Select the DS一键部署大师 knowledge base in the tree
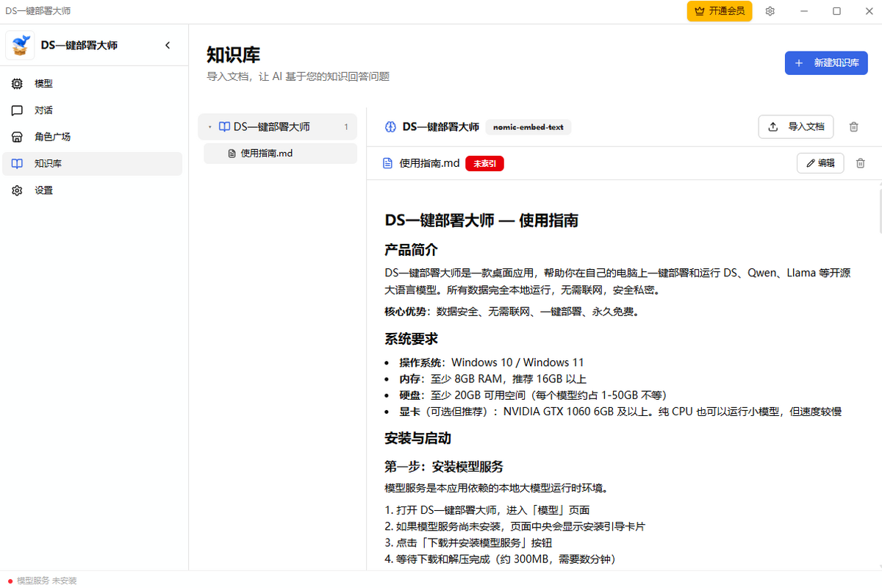 (278, 127)
